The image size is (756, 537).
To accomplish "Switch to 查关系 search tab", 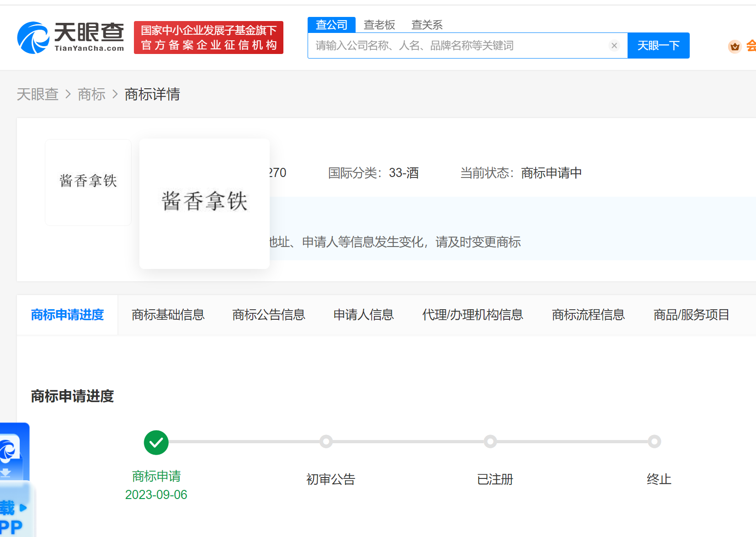I will [x=426, y=25].
